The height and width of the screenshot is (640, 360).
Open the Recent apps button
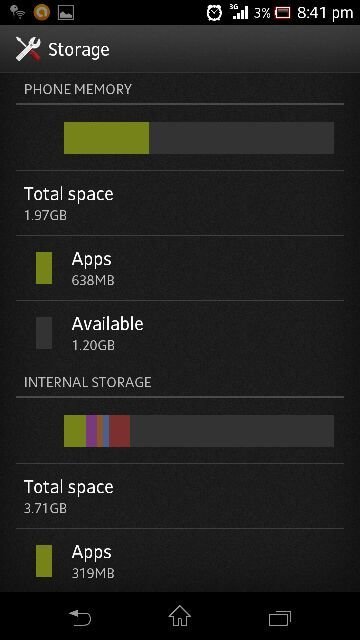(x=280, y=618)
